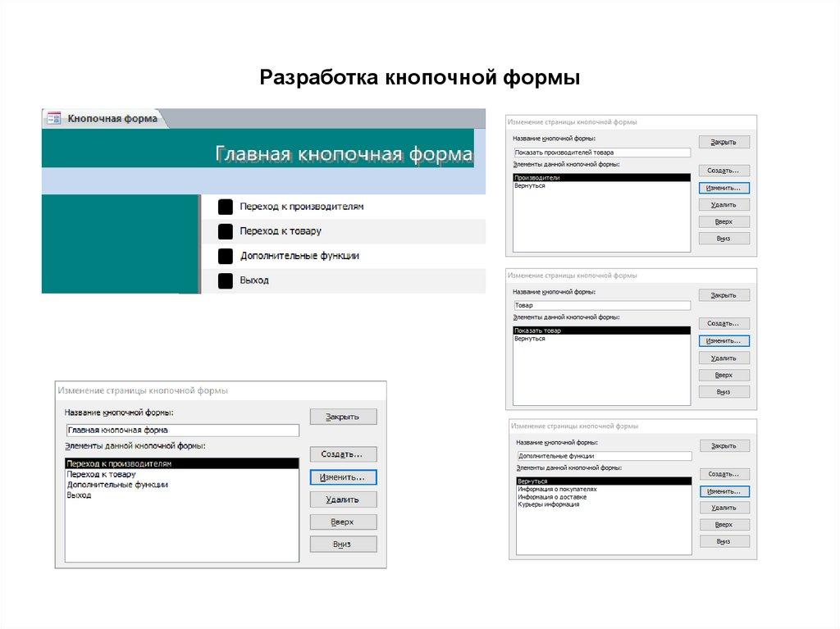This screenshot has height=629, width=840.
Task: Select the icon next to Дополнительные функции
Action: click(x=225, y=255)
